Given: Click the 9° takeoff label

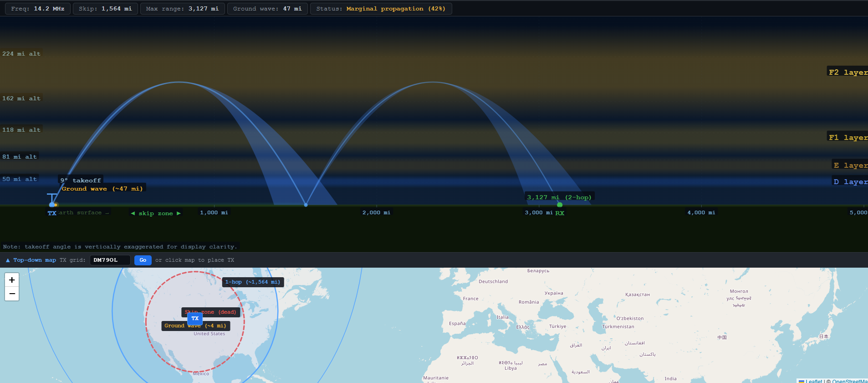Looking at the screenshot, I should point(81,181).
